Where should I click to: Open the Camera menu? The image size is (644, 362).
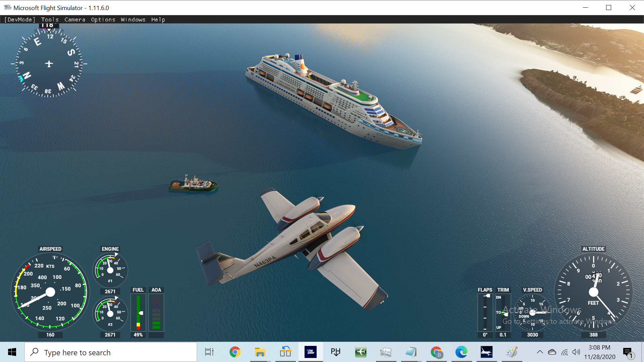pyautogui.click(x=75, y=19)
